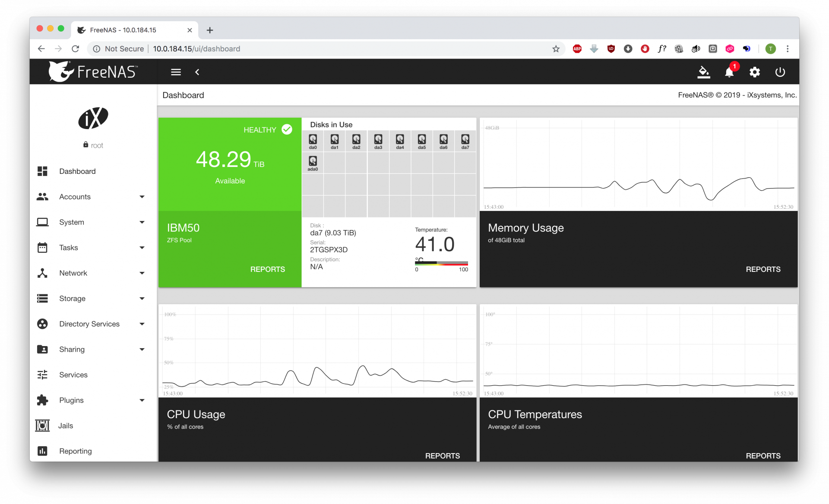Open Reporting in the sidebar
The width and height of the screenshot is (829, 504).
[93, 451]
